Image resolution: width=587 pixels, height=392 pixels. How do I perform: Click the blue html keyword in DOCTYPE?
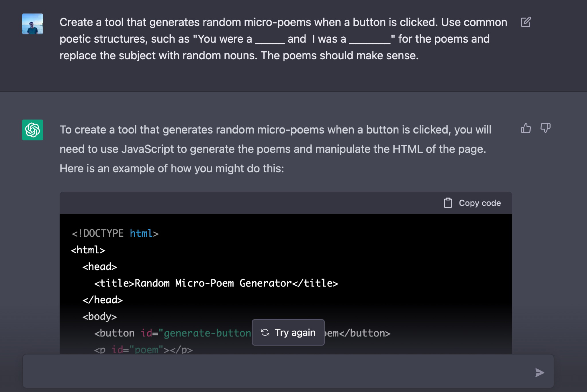[141, 234]
